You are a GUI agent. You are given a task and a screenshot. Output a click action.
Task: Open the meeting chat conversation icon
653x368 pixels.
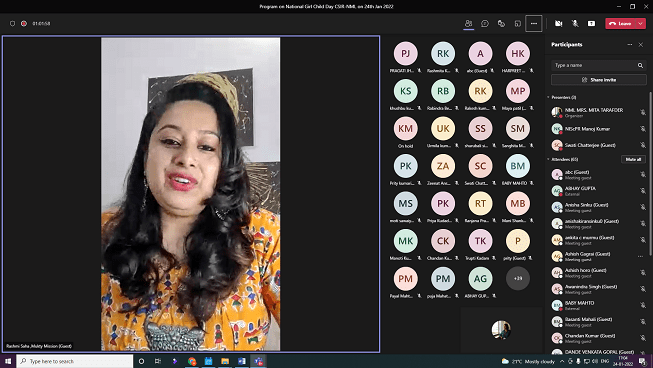point(485,23)
